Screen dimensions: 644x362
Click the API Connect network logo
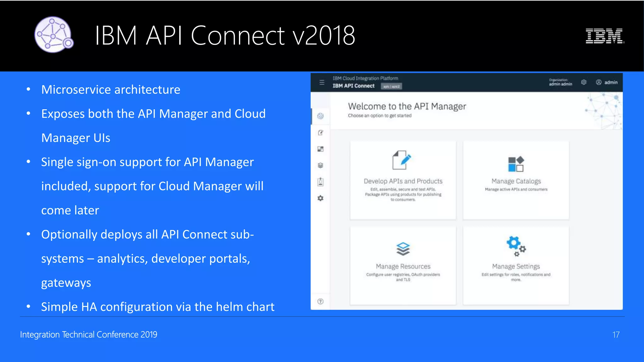54,35
